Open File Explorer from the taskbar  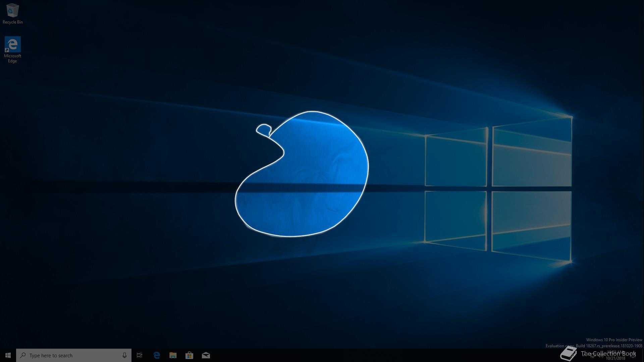(173, 355)
